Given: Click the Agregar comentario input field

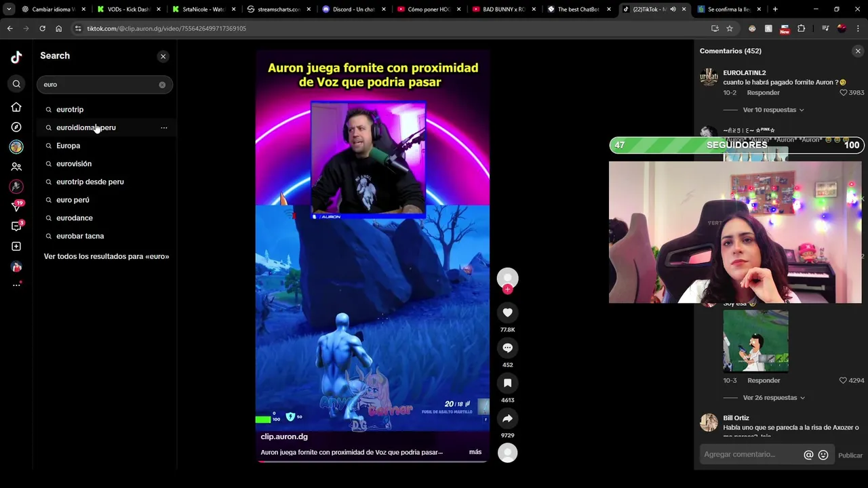Looking at the screenshot, I should (x=751, y=455).
